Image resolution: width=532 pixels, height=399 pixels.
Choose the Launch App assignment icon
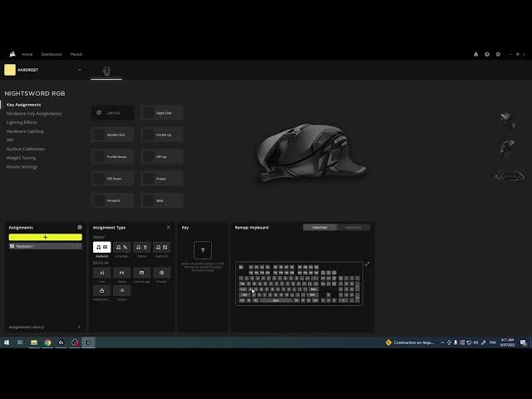pyautogui.click(x=141, y=273)
